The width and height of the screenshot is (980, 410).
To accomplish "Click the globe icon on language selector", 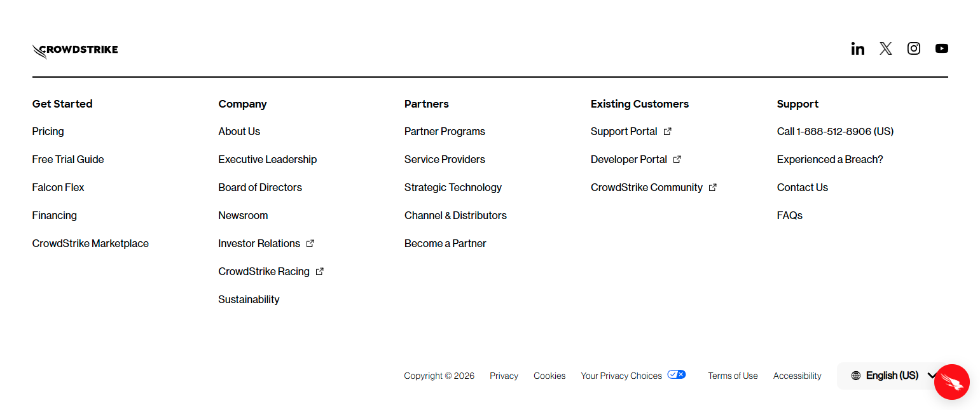I will click(855, 375).
